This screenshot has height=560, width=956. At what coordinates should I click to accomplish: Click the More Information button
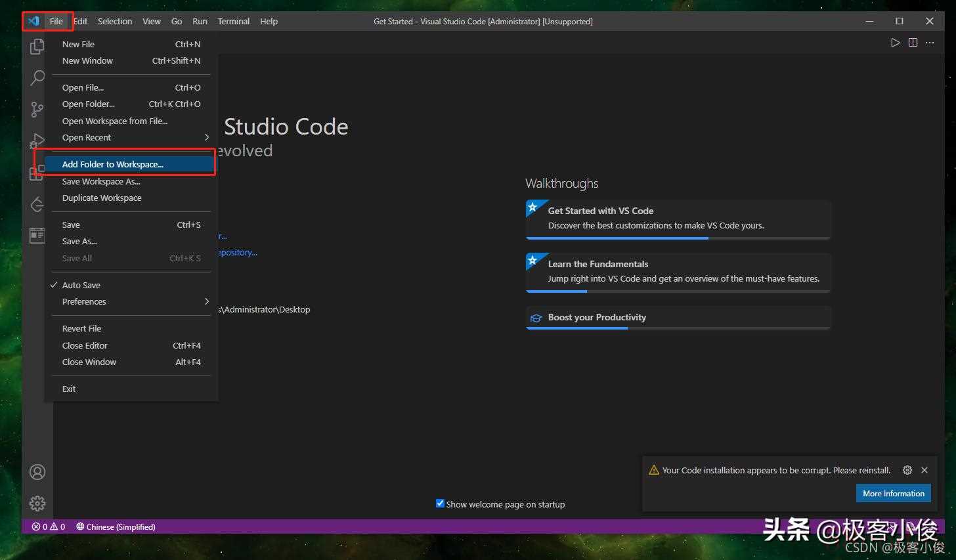point(893,493)
